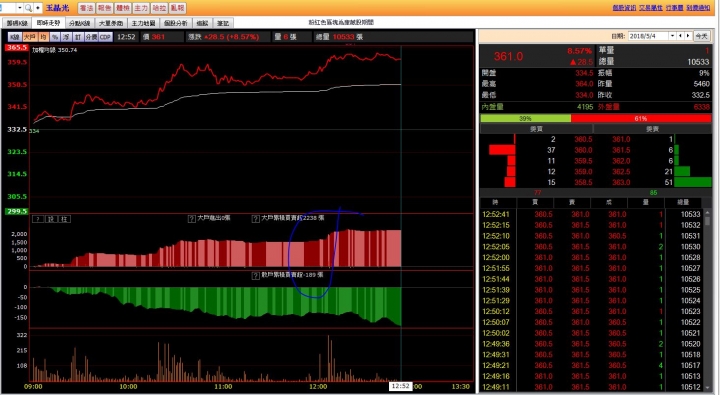Screen dimensions: 720x395
Task: Click the green 39% inner-volume bar
Action: 525,118
